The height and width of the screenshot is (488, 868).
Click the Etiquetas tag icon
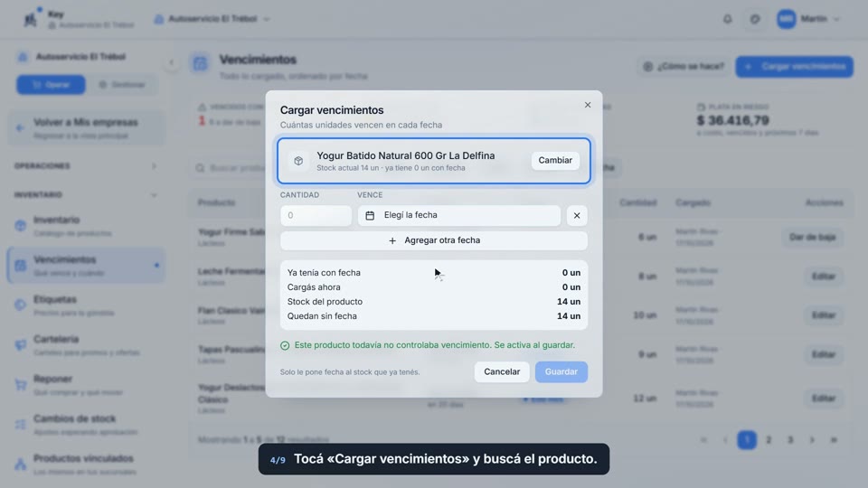(21, 305)
